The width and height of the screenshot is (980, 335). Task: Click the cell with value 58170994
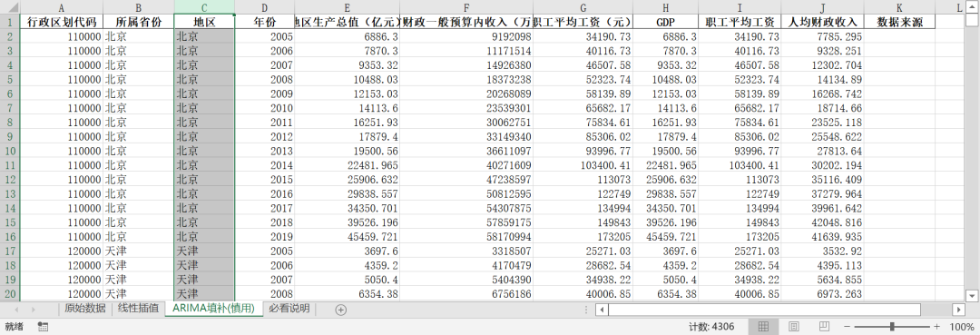click(x=466, y=237)
